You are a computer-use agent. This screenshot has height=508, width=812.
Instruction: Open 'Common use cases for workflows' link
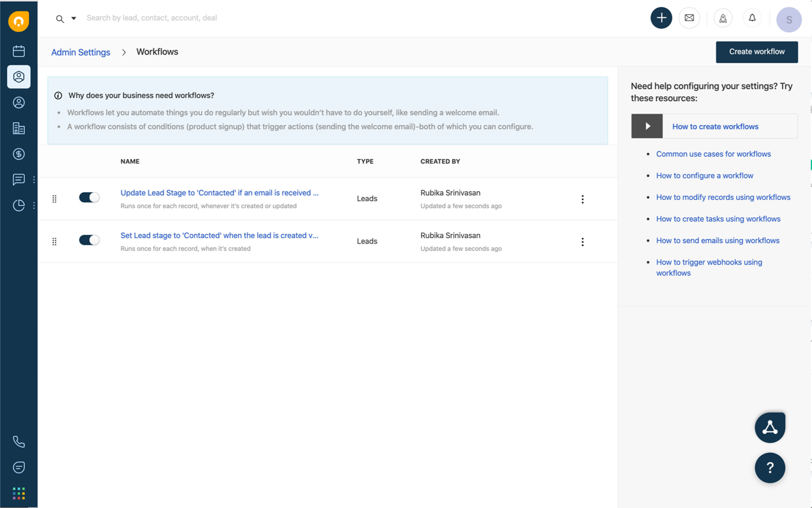click(713, 154)
